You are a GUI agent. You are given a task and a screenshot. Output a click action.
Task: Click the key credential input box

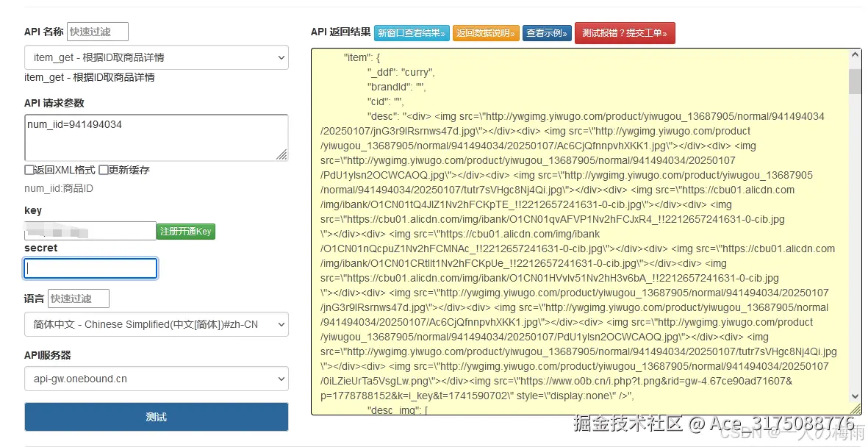pyautogui.click(x=88, y=231)
